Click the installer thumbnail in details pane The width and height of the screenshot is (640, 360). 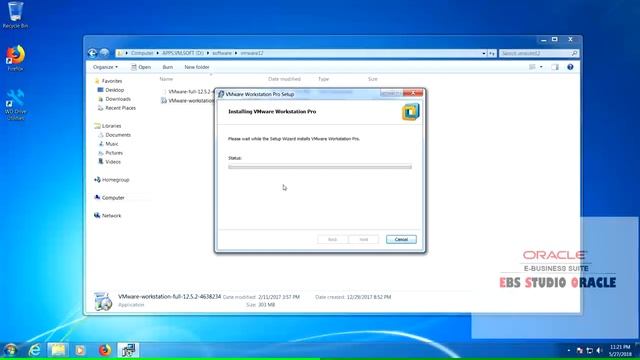tap(102, 301)
